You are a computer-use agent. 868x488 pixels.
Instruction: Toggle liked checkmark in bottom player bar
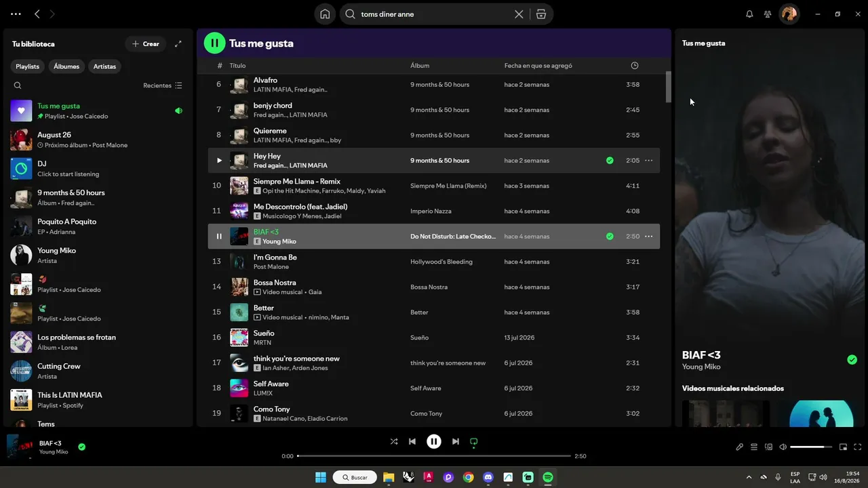(81, 447)
